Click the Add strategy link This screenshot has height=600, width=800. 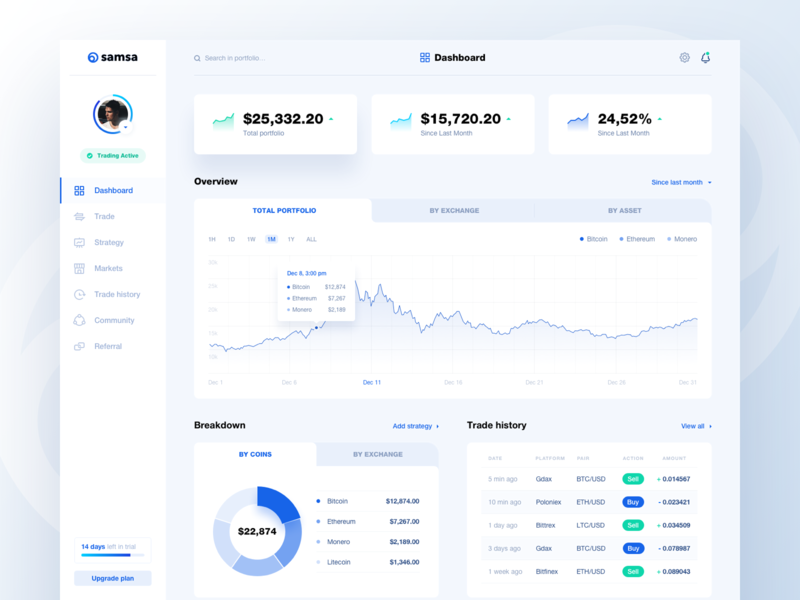coord(415,426)
